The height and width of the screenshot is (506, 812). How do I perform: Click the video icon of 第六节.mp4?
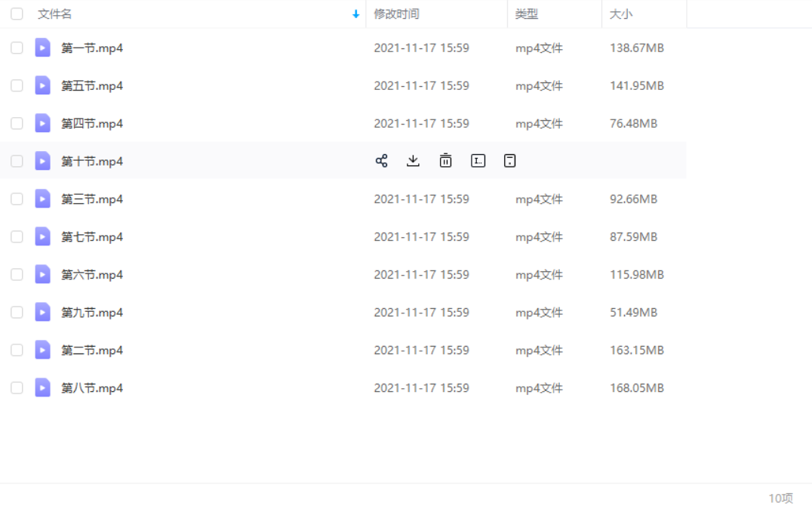click(42, 275)
